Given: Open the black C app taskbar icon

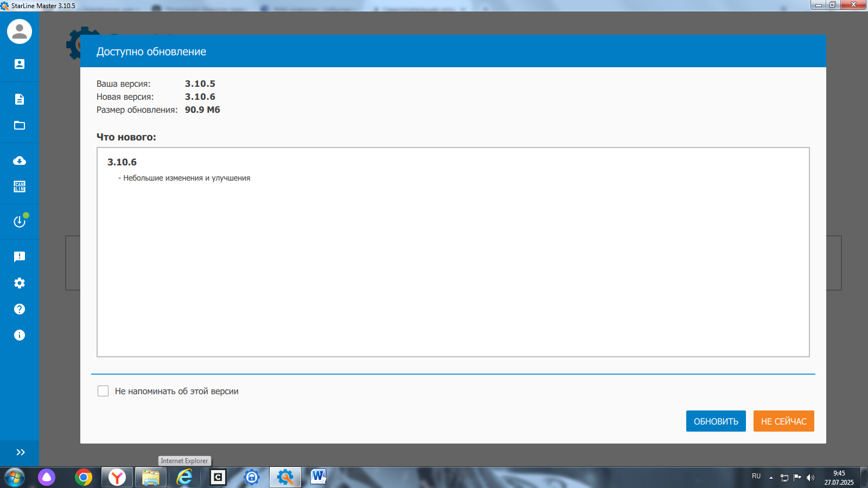Looking at the screenshot, I should coord(218,477).
